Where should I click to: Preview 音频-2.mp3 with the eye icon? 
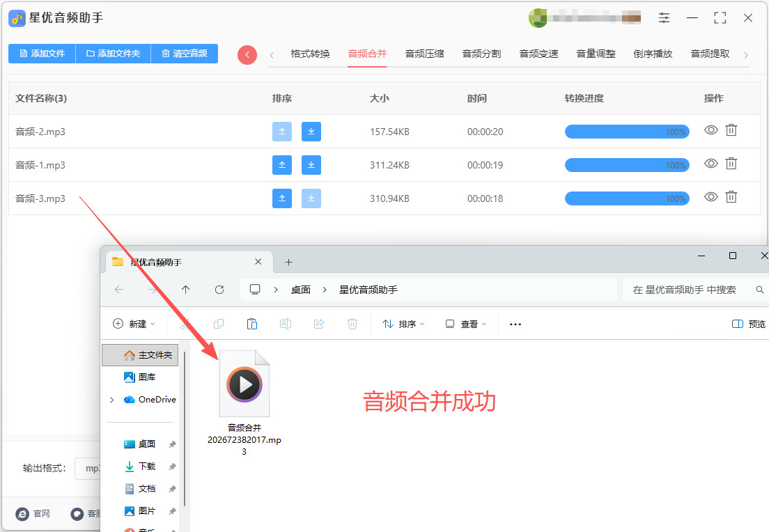[x=711, y=130]
